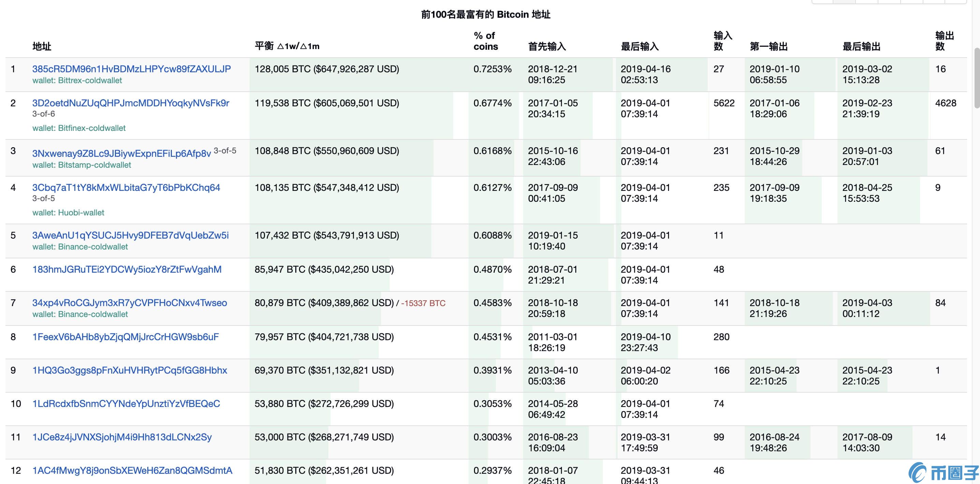Click the % of coins column header
This screenshot has height=484, width=980.
tap(486, 41)
